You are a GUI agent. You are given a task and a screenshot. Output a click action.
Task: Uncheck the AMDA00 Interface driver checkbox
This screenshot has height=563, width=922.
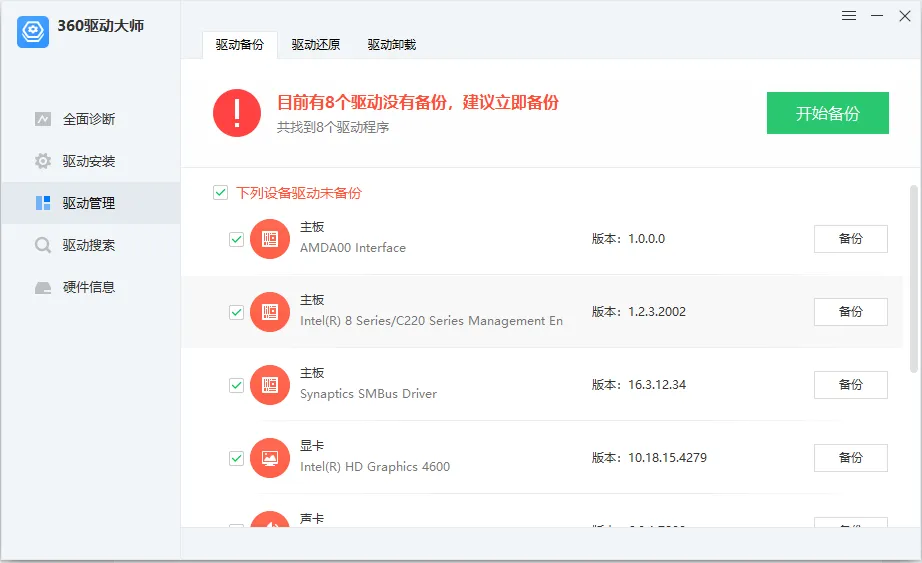coord(236,239)
